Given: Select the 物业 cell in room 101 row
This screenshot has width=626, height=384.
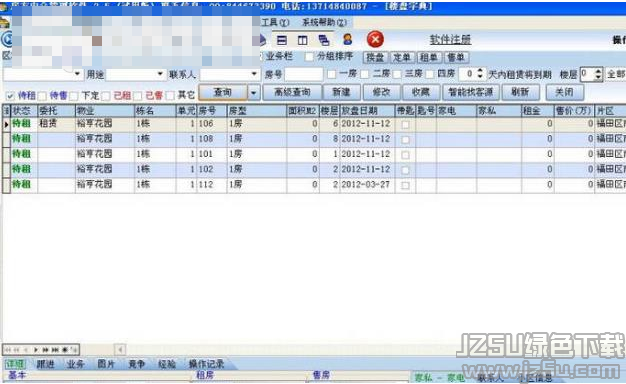Looking at the screenshot, I should click(x=105, y=154).
